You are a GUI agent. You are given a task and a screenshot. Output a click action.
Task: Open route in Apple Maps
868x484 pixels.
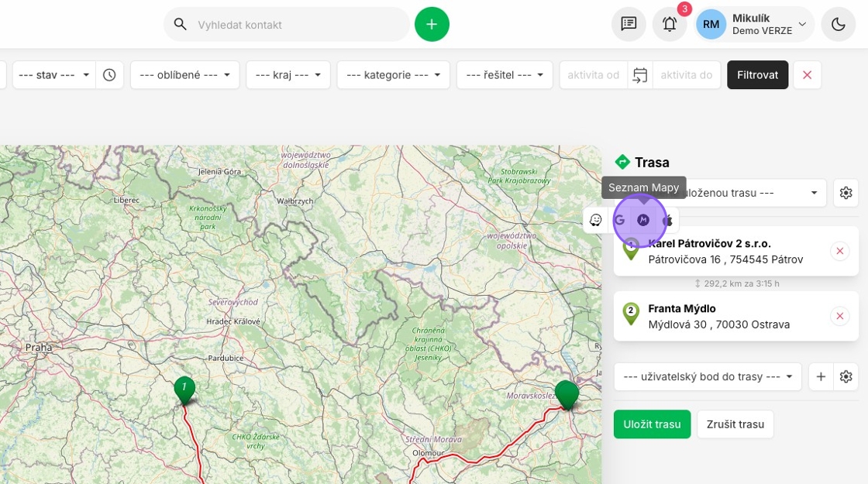(668, 221)
